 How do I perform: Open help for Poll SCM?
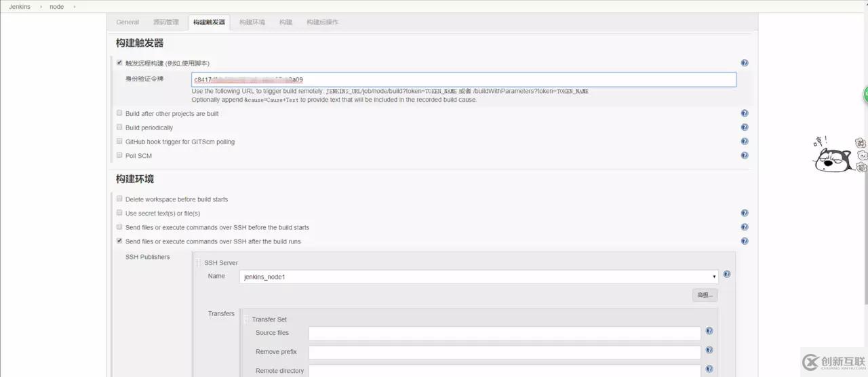pos(745,155)
